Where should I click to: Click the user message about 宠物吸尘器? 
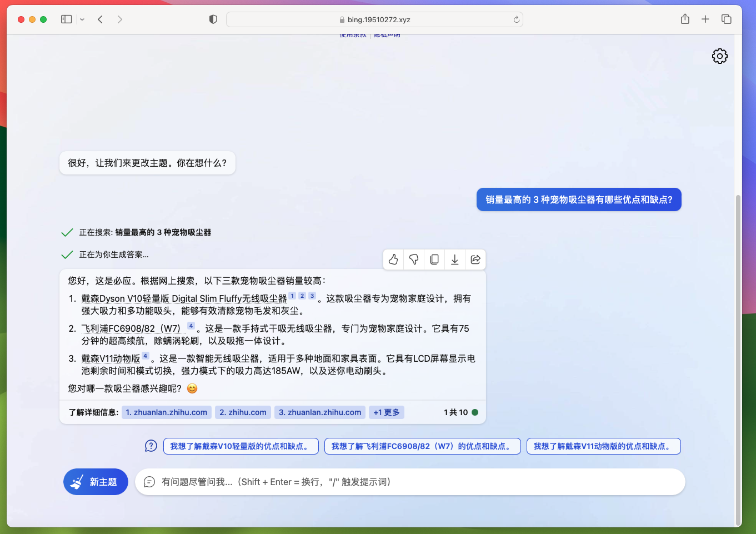[579, 199]
